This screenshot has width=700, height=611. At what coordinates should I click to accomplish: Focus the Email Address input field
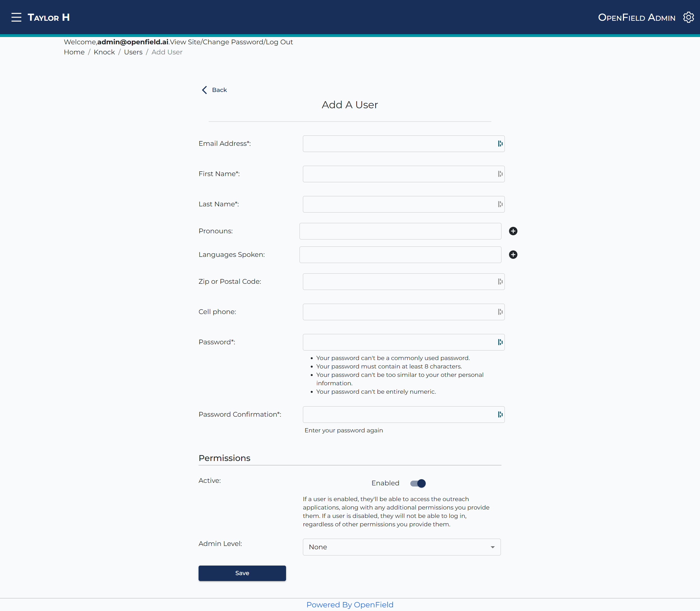coord(404,144)
